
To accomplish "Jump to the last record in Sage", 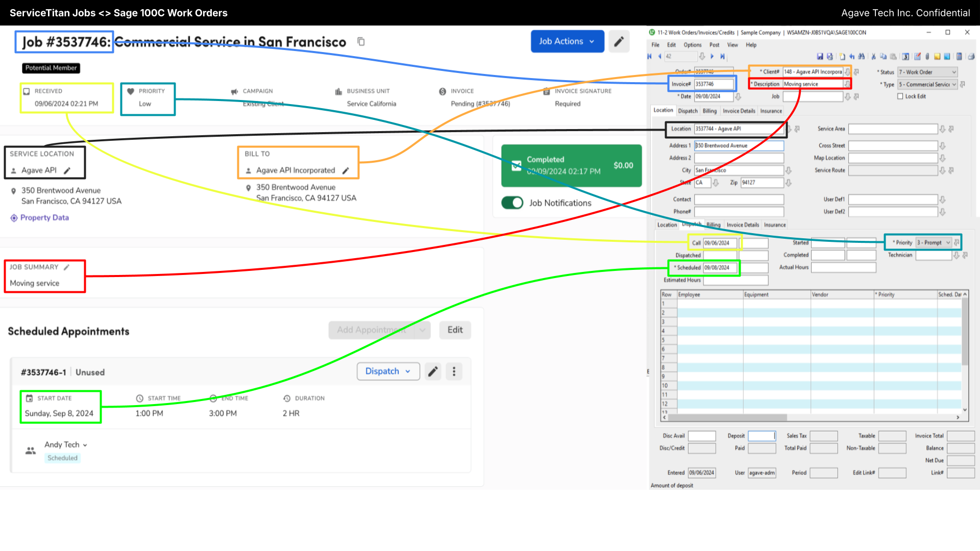I will 722,57.
